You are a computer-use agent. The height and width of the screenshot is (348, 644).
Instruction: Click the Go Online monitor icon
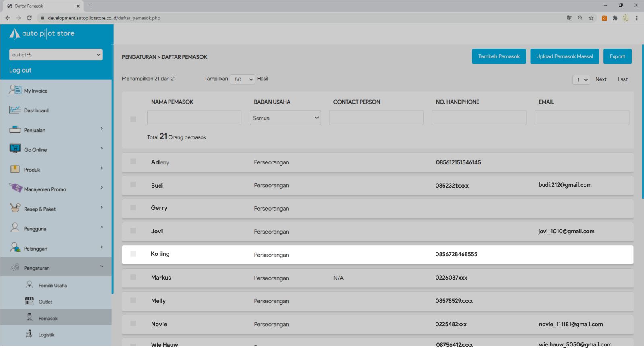pos(15,149)
